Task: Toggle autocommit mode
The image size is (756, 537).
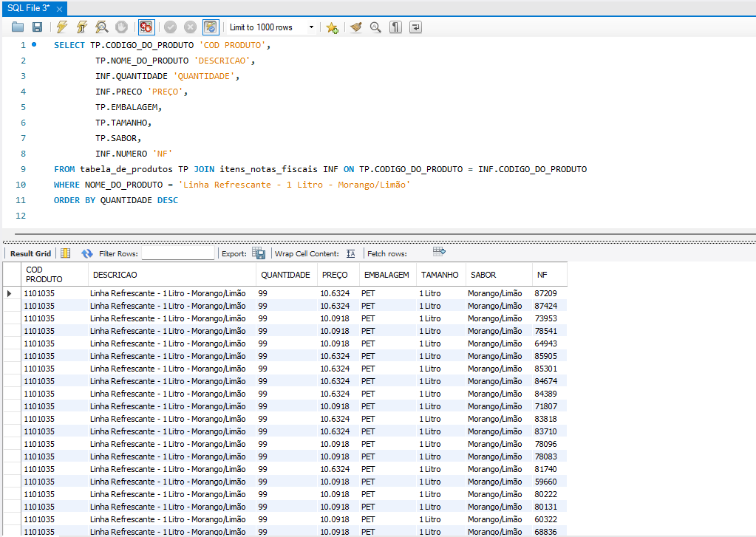Action: pyautogui.click(x=211, y=27)
